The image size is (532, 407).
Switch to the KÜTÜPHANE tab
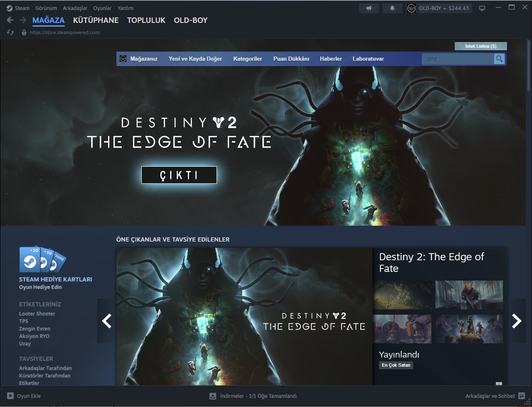96,20
